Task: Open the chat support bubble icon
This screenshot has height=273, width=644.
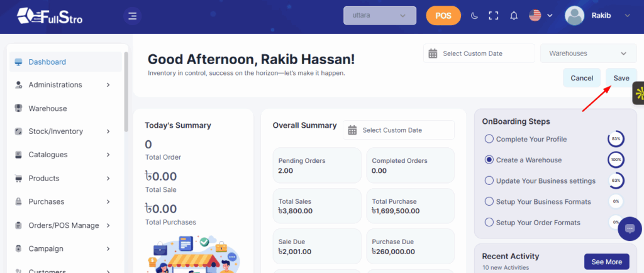Action: click(630, 229)
